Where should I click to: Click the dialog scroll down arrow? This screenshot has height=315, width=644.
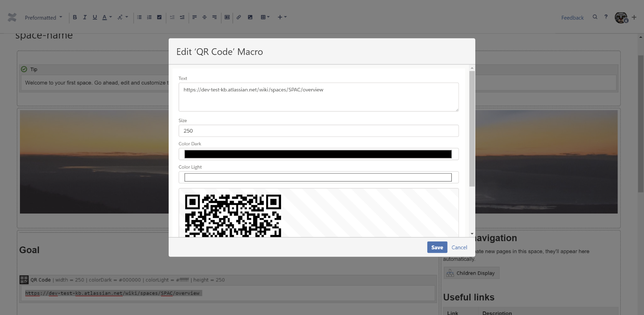click(472, 234)
